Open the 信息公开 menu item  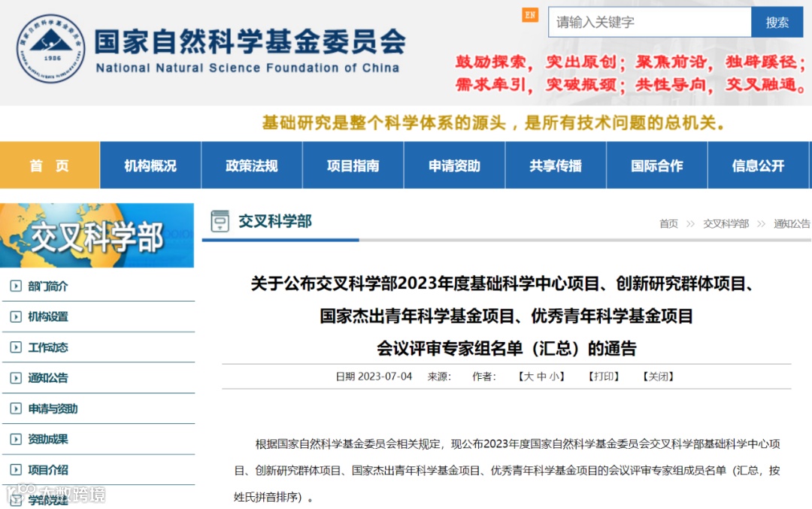click(758, 165)
